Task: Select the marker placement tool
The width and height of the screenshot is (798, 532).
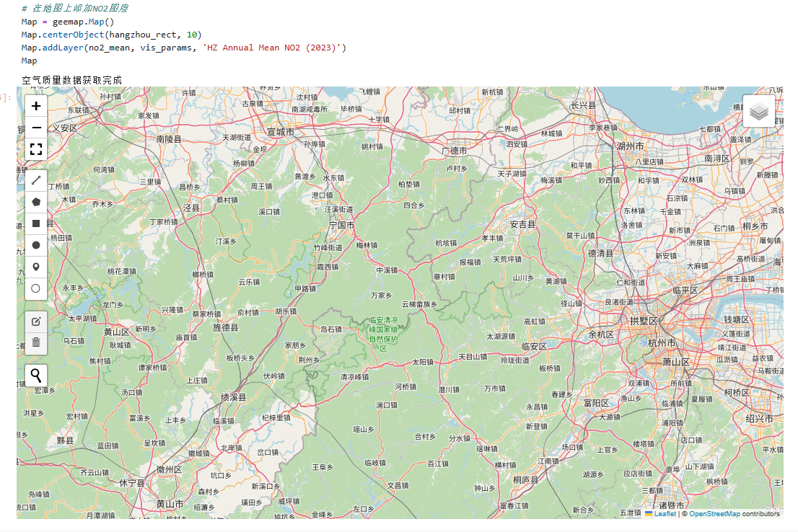Action: [35, 266]
